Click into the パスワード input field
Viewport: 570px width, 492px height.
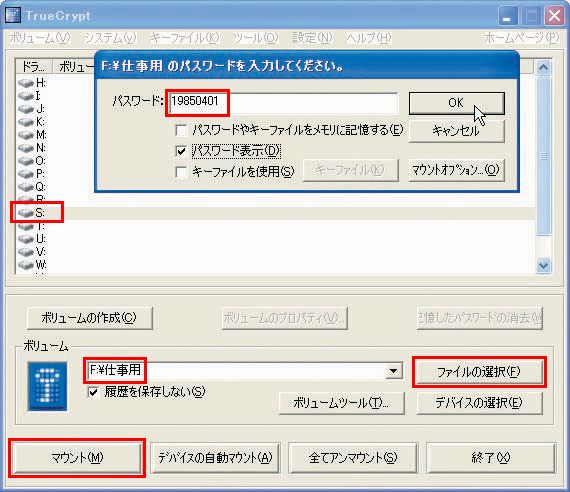pos(283,103)
